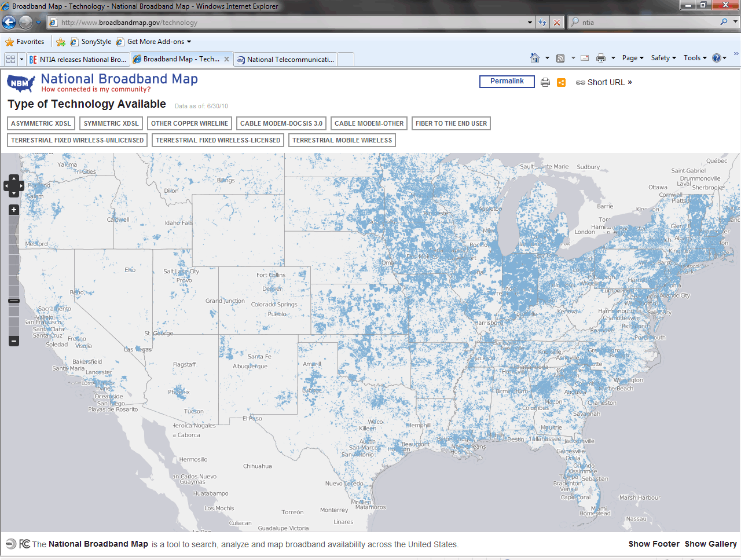Toggle the Cable Modem-DOCSIS 3.0 layer
This screenshot has height=560, width=741.
(281, 123)
